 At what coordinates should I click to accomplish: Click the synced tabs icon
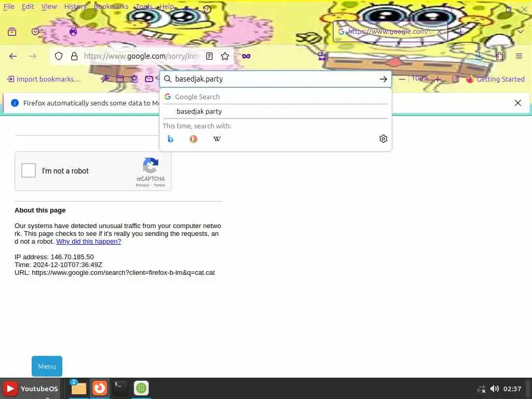[322, 56]
